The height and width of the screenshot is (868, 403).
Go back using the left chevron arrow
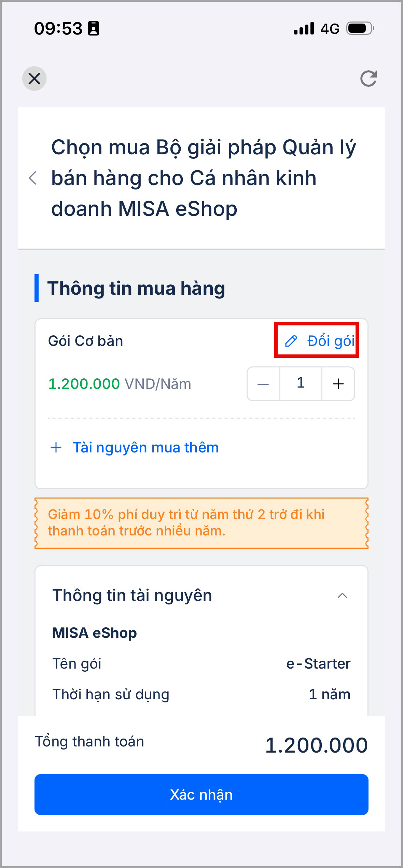(33, 178)
